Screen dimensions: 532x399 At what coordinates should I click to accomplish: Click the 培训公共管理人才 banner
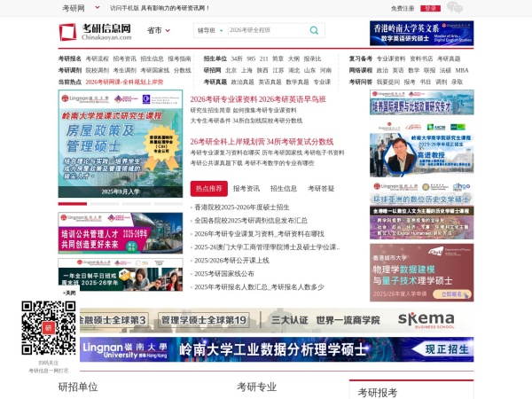[x=121, y=233]
